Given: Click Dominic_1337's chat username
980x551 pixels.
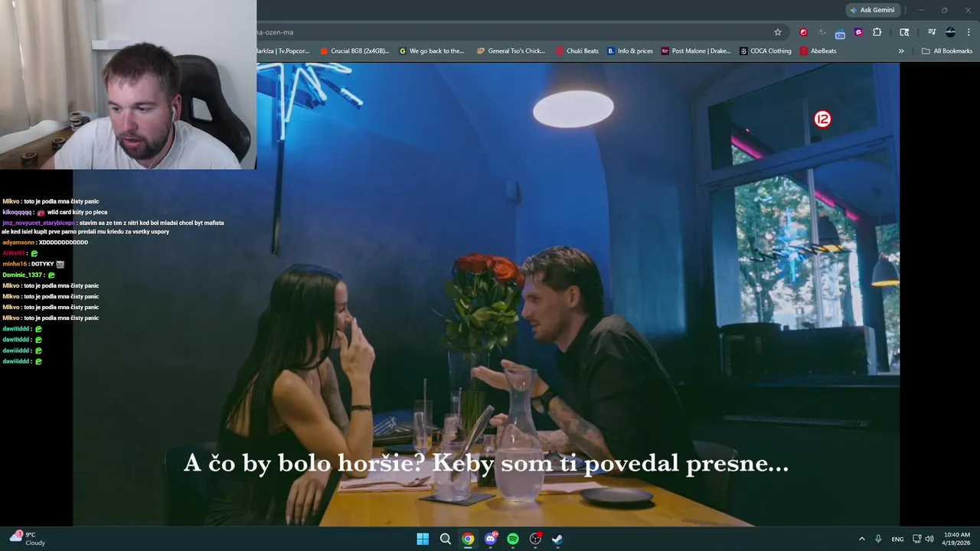Looking at the screenshot, I should pyautogui.click(x=22, y=275).
